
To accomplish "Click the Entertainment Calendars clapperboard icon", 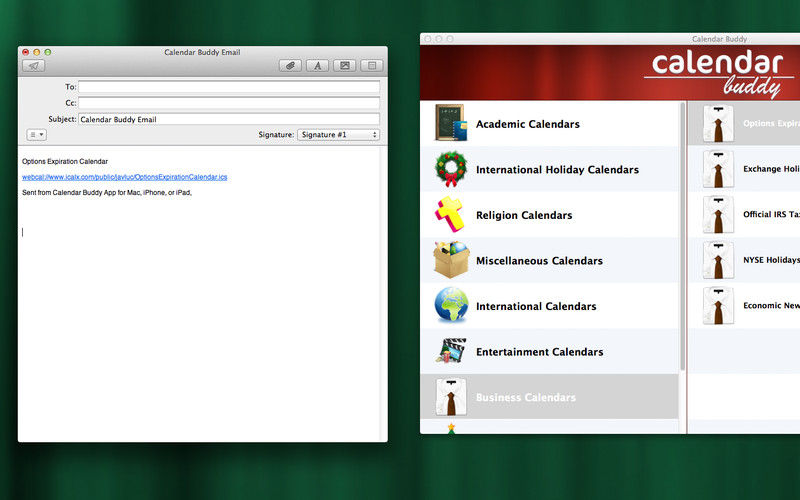I will [451, 351].
